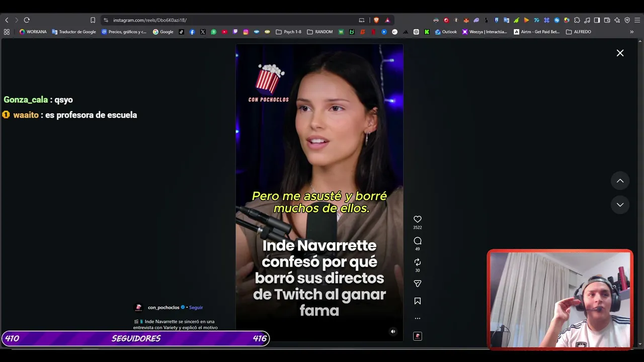
Task: Go to the next reel with down chevron
Action: click(620, 205)
